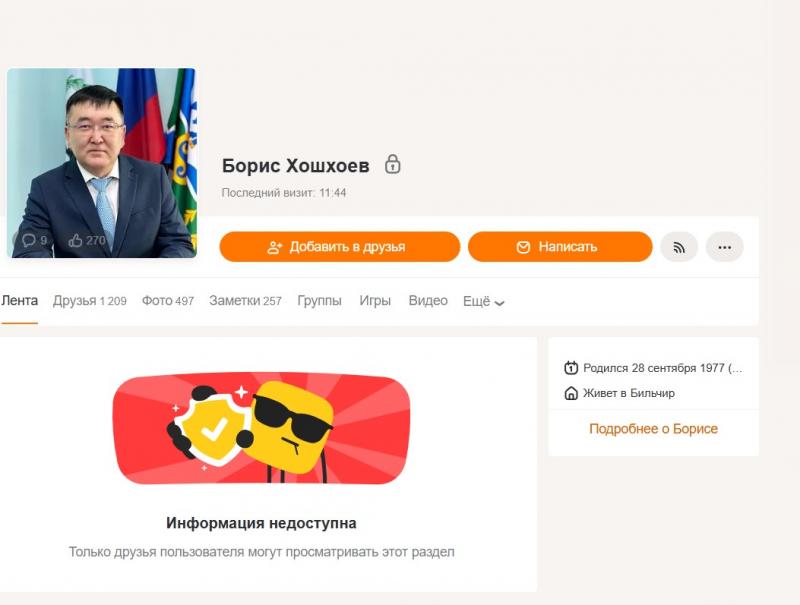Open the three-dots more options button
The image size is (800, 605).
724,247
